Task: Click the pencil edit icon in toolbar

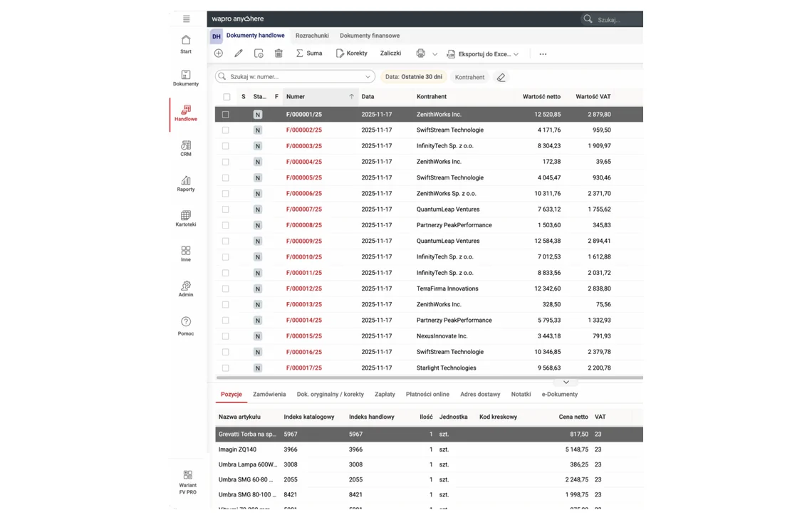Action: pyautogui.click(x=238, y=53)
